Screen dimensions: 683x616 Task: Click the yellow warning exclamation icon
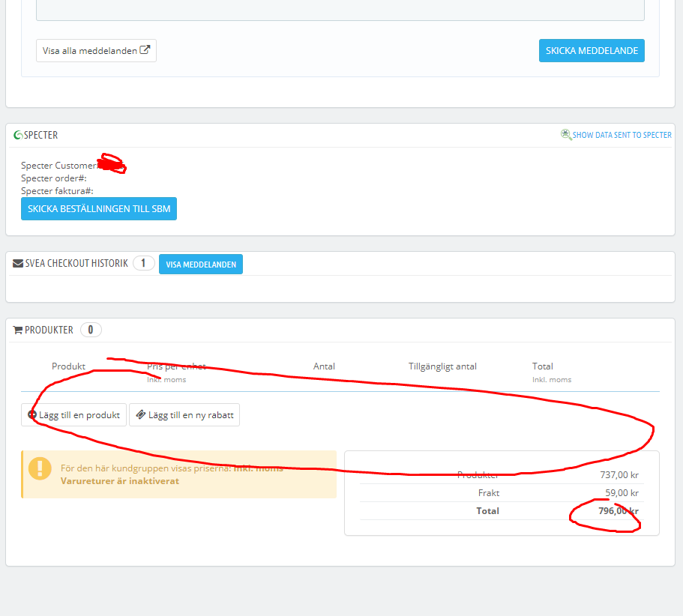click(x=40, y=468)
